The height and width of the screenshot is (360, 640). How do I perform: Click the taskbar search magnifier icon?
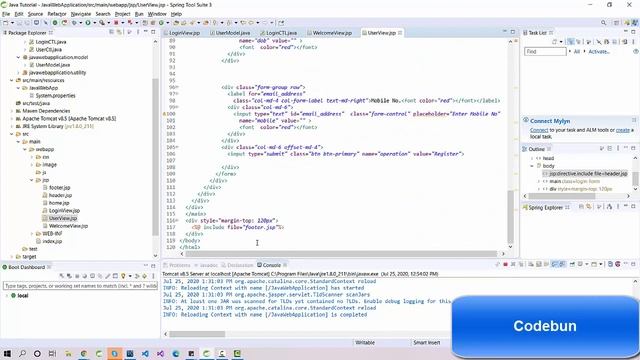[22, 353]
